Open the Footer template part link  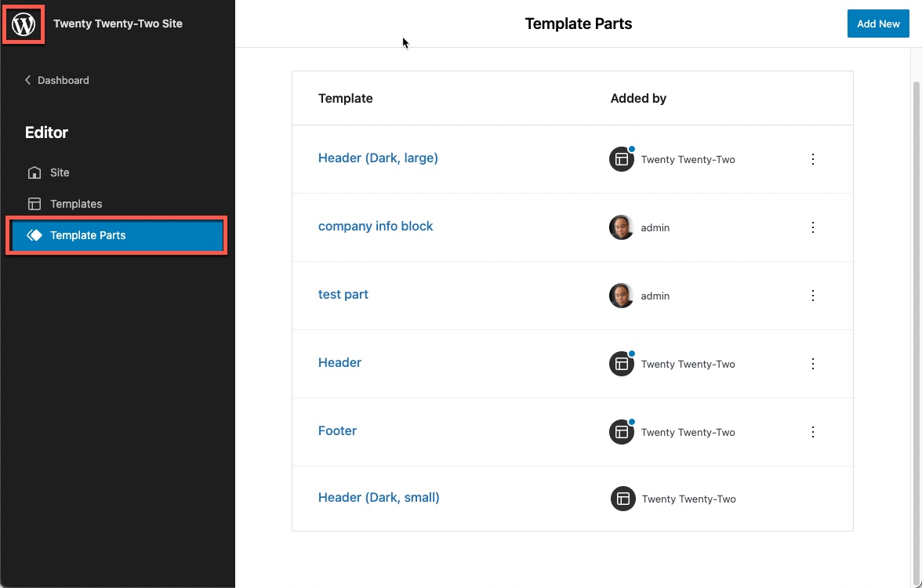click(337, 430)
